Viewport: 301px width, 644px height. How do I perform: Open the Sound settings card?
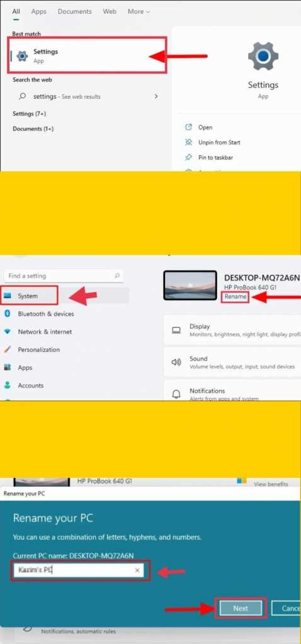232,362
